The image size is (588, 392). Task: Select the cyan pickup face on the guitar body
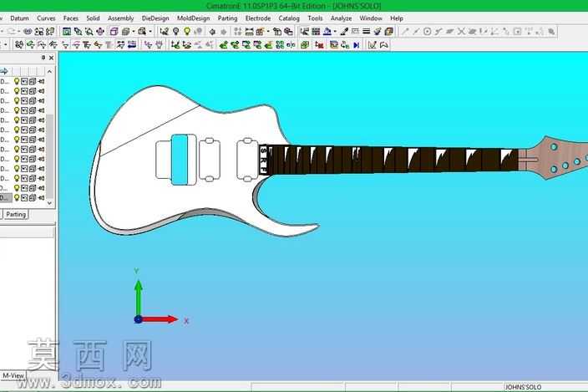(x=180, y=160)
